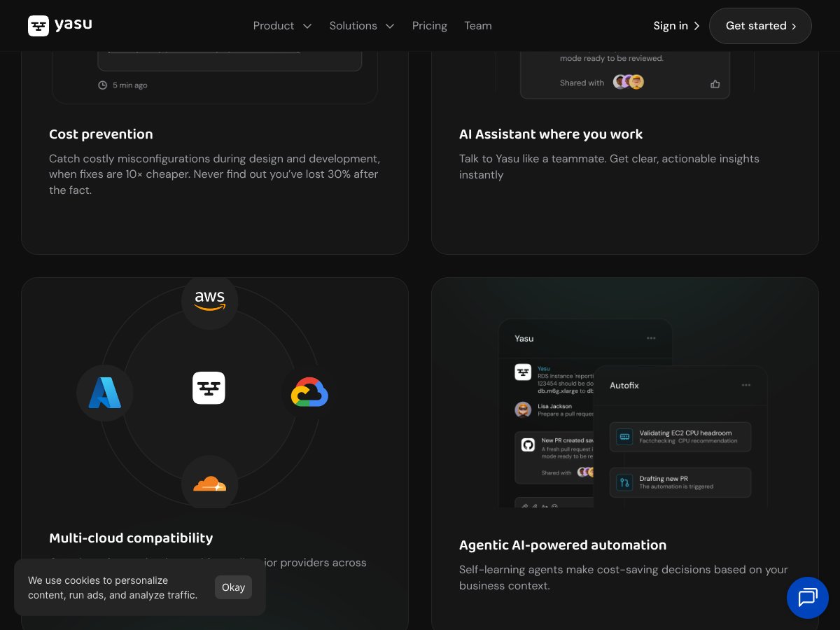
Task: Click the GitHub icon in Yasu chat
Action: pos(528,445)
